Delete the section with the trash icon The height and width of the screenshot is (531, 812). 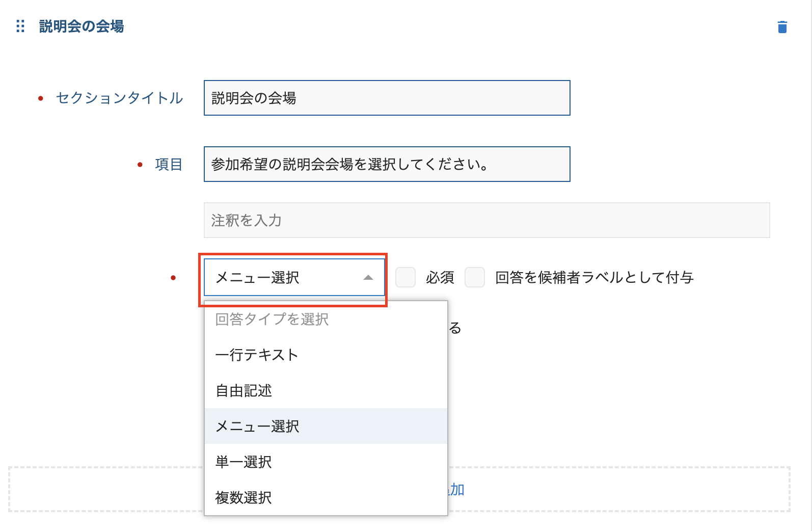tap(782, 27)
